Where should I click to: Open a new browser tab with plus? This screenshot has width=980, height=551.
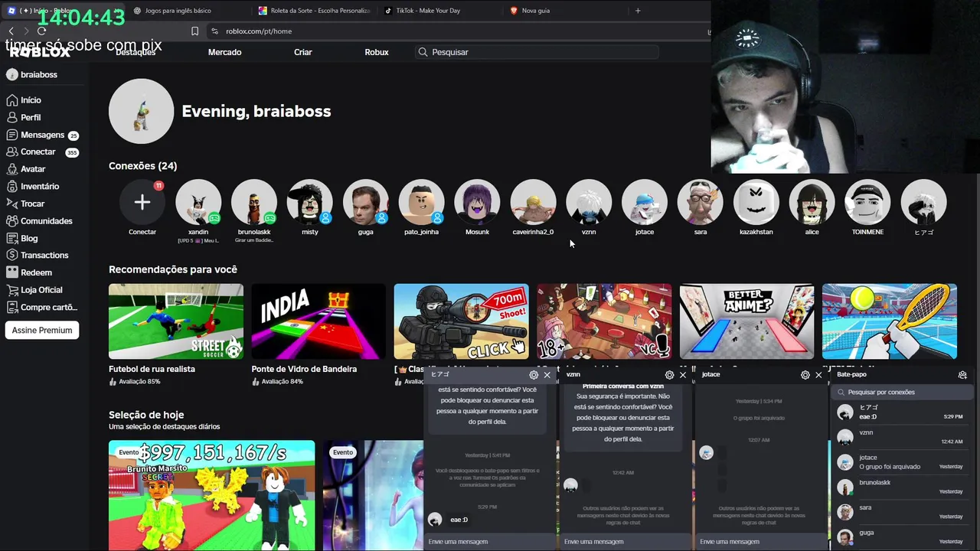638,11
